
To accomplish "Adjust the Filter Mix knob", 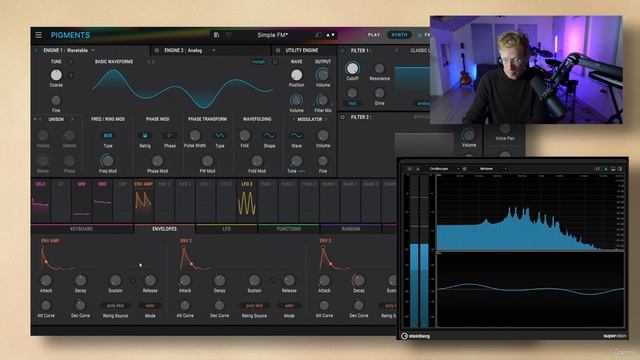I will (322, 100).
